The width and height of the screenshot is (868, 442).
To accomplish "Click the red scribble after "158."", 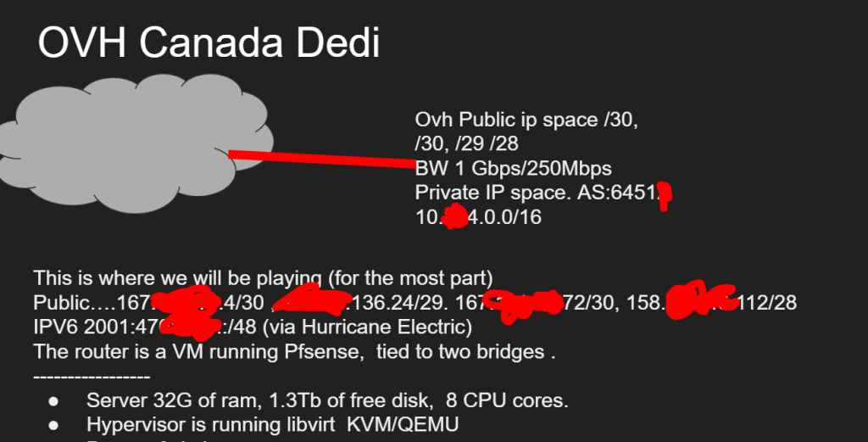I will click(699, 301).
